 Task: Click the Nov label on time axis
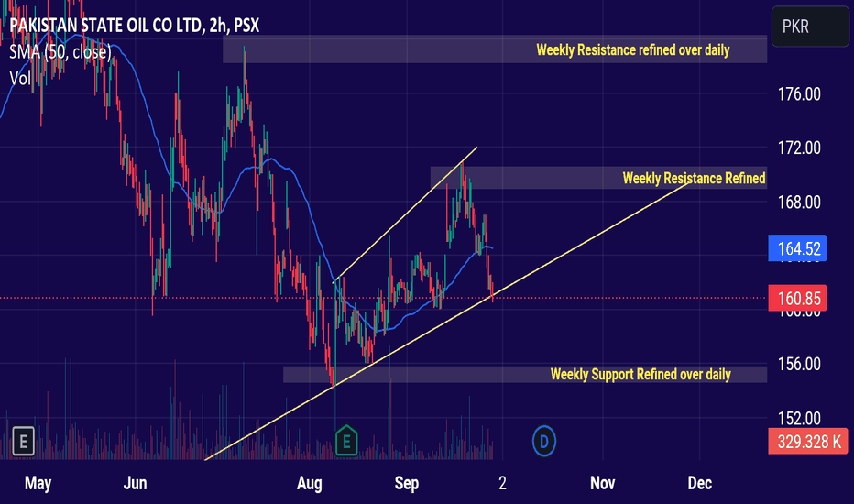602,483
